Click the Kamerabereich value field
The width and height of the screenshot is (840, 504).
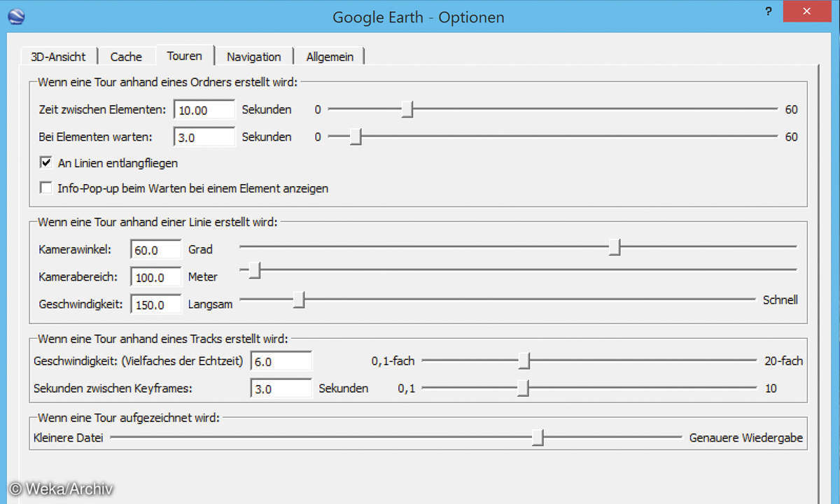(155, 276)
